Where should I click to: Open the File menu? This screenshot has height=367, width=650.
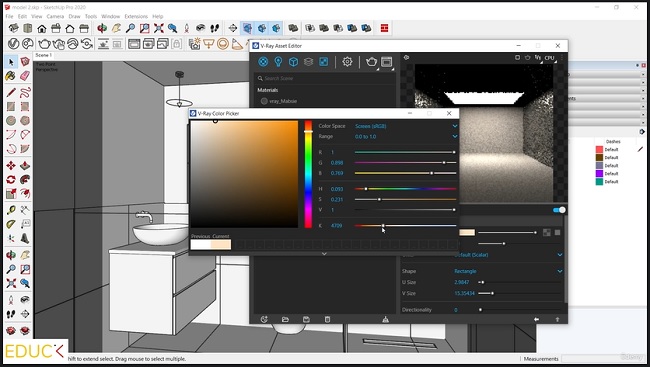coord(9,16)
